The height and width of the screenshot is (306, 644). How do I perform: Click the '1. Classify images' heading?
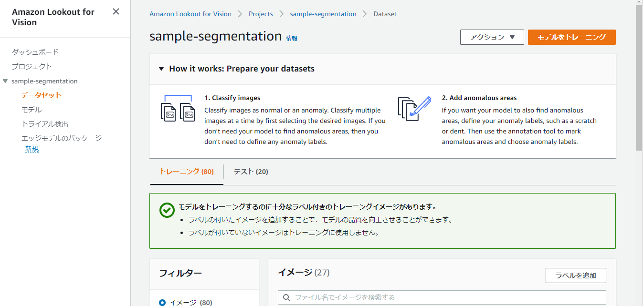232,98
